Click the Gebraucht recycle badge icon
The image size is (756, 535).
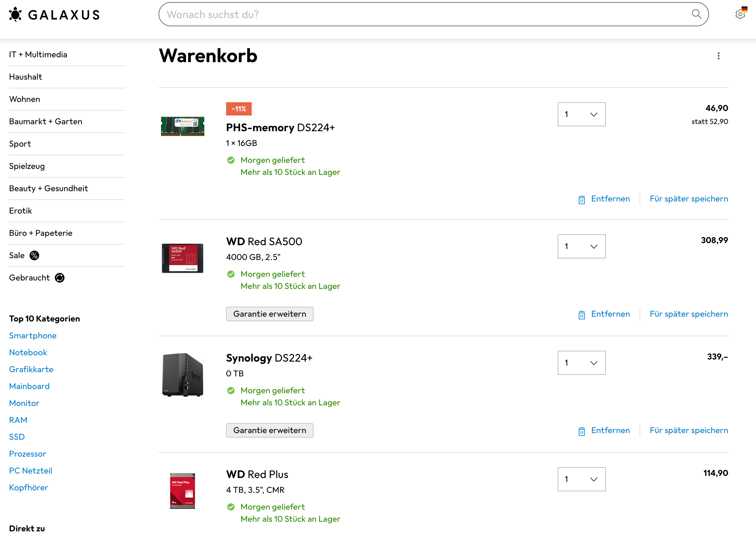point(60,278)
